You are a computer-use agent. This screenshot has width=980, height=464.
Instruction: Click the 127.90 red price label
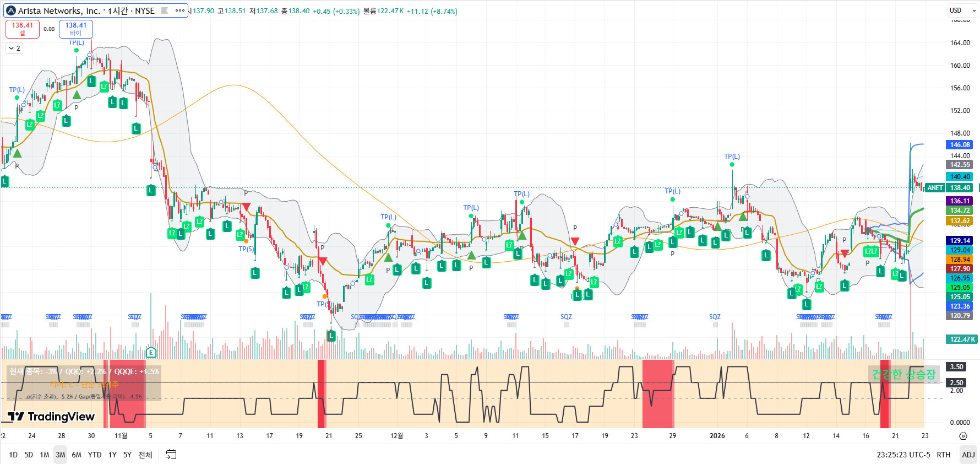pos(960,269)
